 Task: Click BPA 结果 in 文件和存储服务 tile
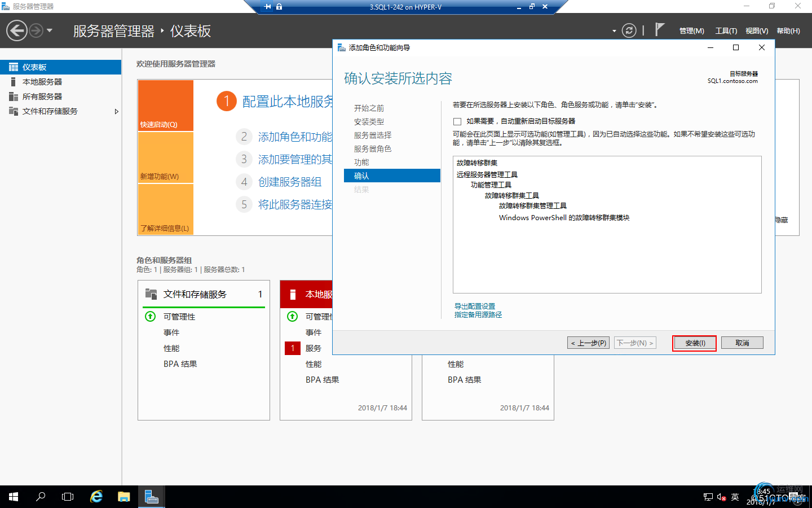click(180, 364)
